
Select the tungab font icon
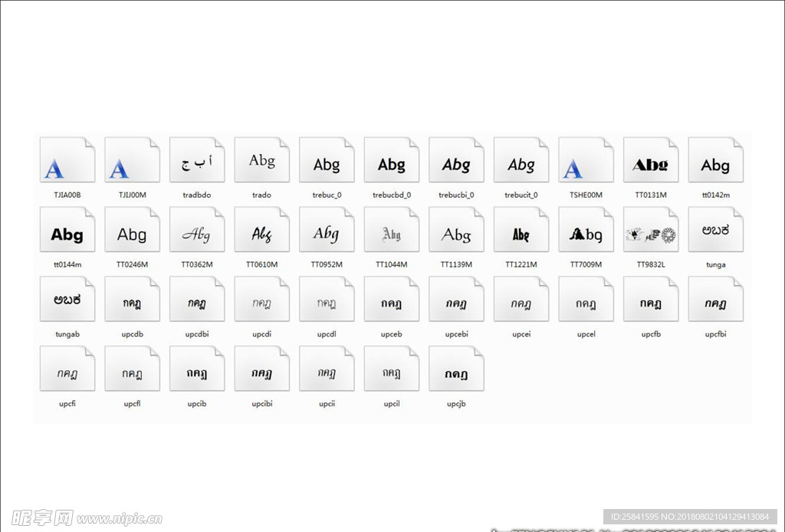(x=67, y=300)
